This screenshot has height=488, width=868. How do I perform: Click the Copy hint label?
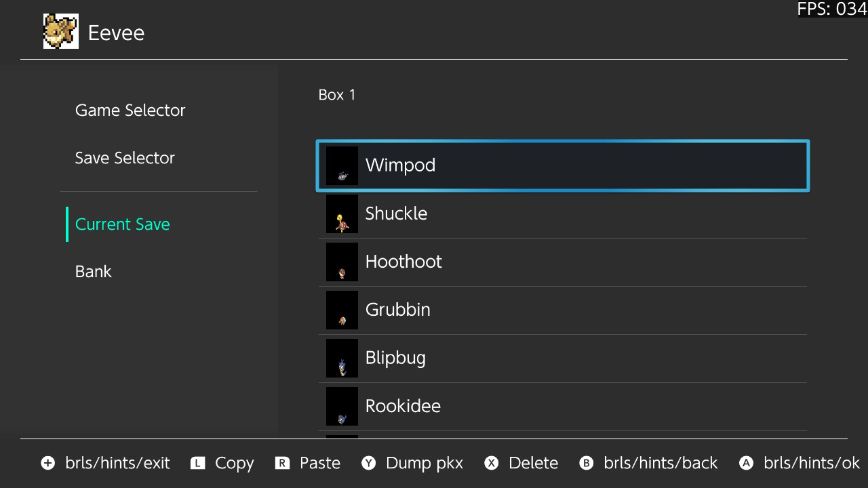(x=235, y=464)
